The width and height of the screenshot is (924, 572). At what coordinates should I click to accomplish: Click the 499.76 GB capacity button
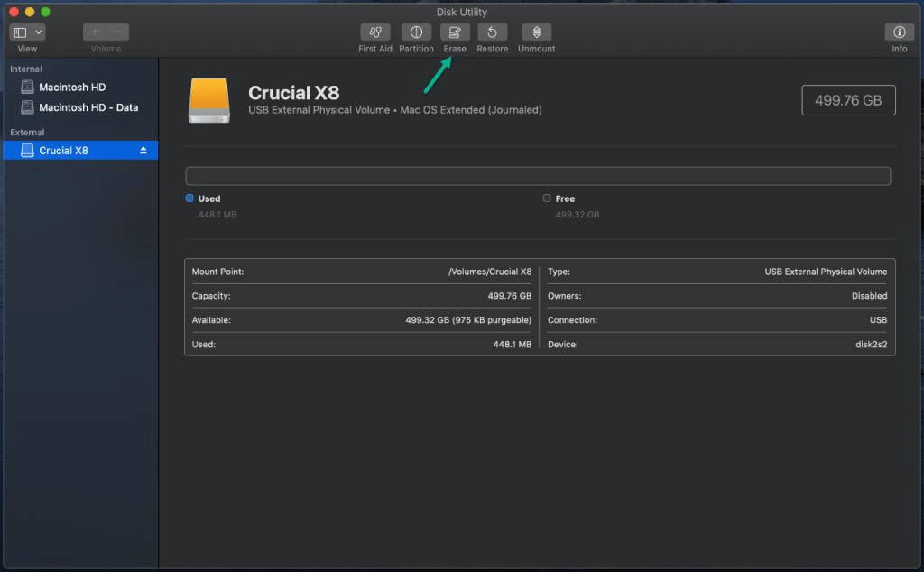point(847,99)
